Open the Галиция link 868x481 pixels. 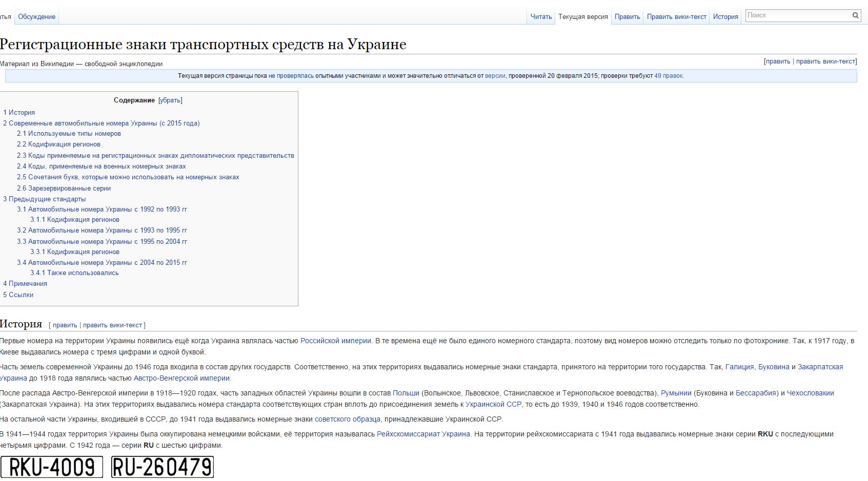click(739, 367)
